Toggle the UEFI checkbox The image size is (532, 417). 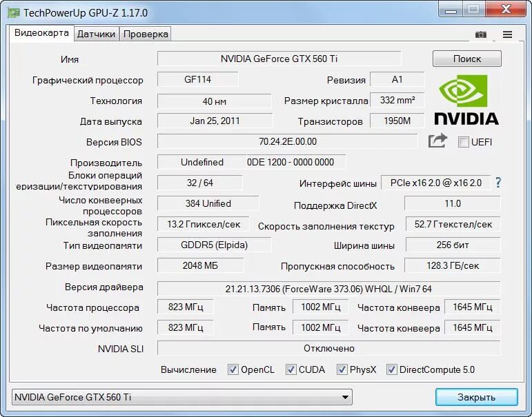point(463,142)
